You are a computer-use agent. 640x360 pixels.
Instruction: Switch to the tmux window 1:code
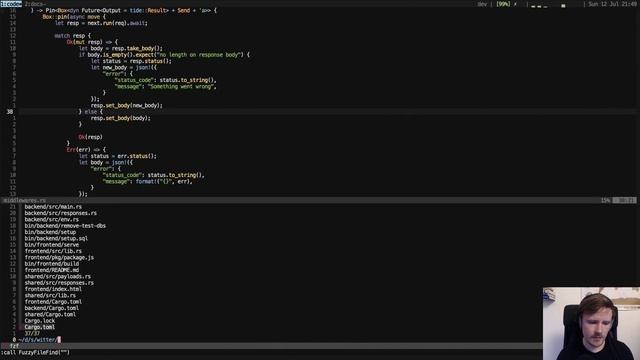[x=11, y=4]
